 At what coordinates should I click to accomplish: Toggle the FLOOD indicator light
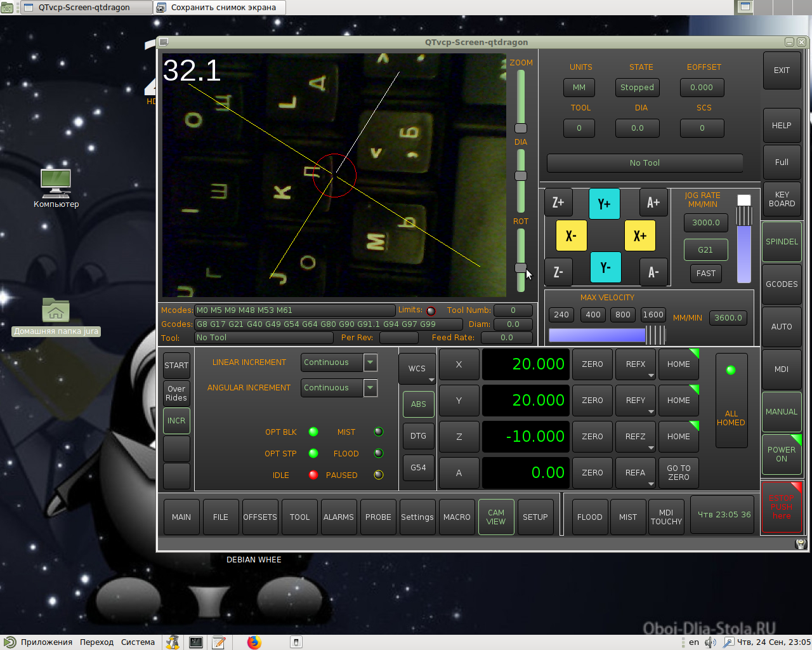pos(379,453)
